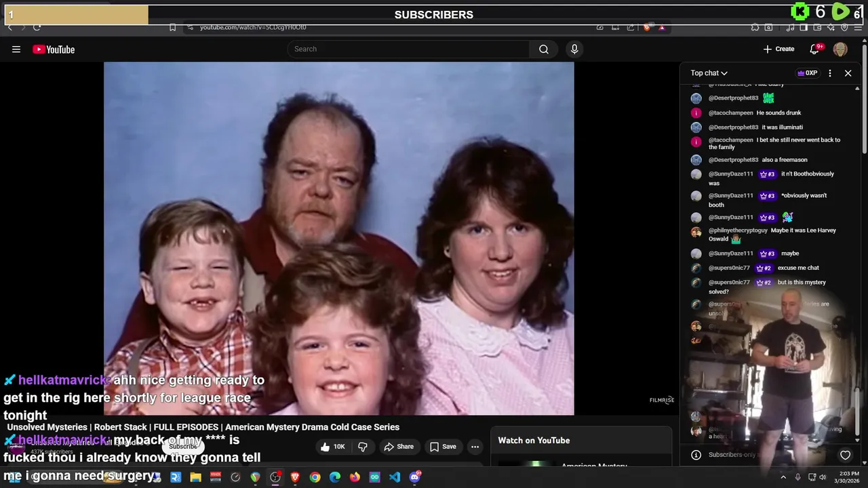Open the YouTube hamburger guide menu
The image size is (868, 488).
point(16,49)
